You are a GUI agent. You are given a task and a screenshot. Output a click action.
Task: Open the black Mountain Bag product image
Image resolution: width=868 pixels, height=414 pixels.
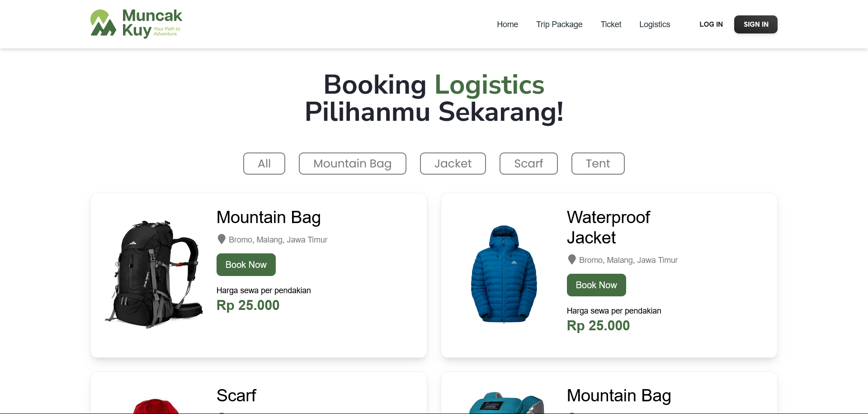154,274
